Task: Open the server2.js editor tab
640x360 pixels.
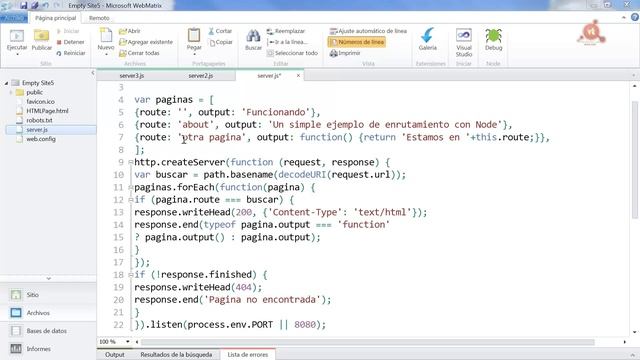Action: [201, 76]
